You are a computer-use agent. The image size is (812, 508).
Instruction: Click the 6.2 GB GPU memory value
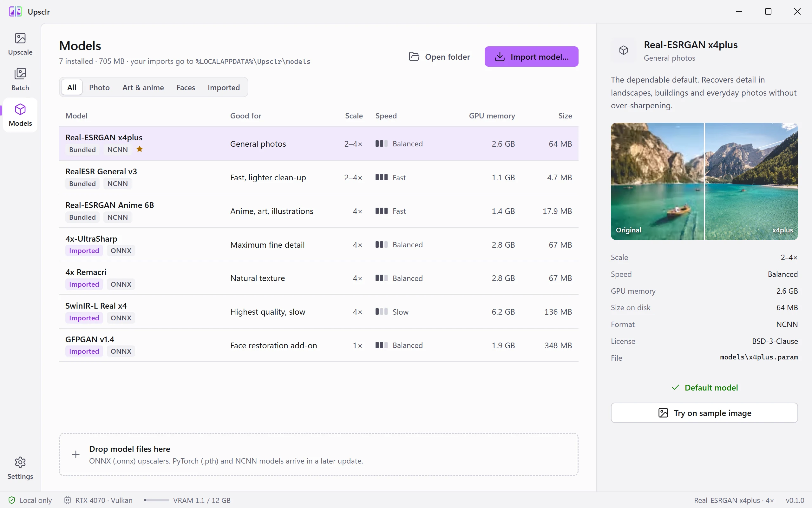(x=503, y=312)
